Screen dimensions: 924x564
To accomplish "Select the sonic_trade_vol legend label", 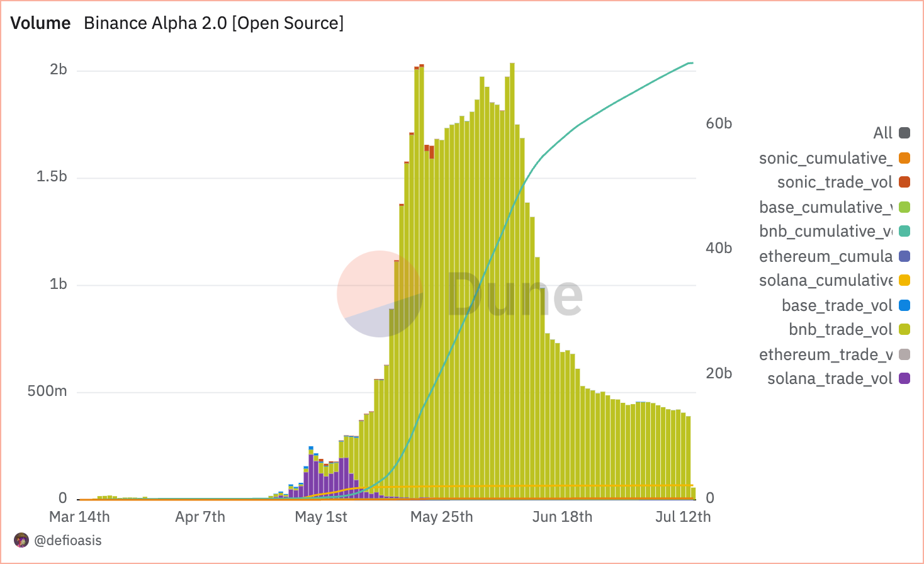I will click(x=835, y=182).
